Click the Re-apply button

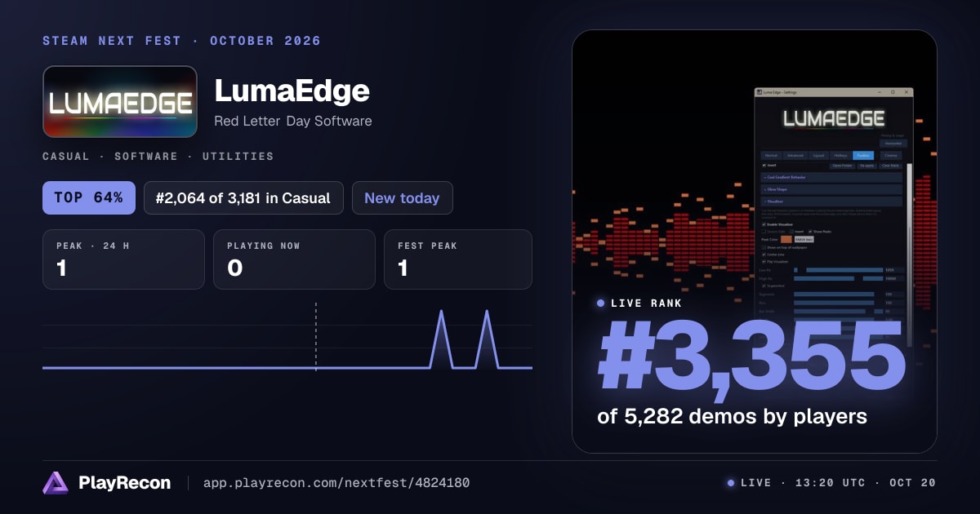(867, 166)
